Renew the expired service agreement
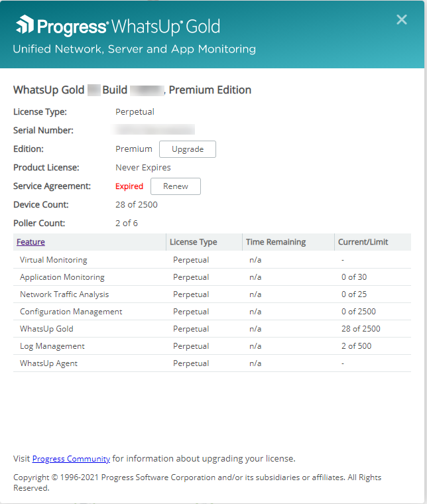 (176, 186)
